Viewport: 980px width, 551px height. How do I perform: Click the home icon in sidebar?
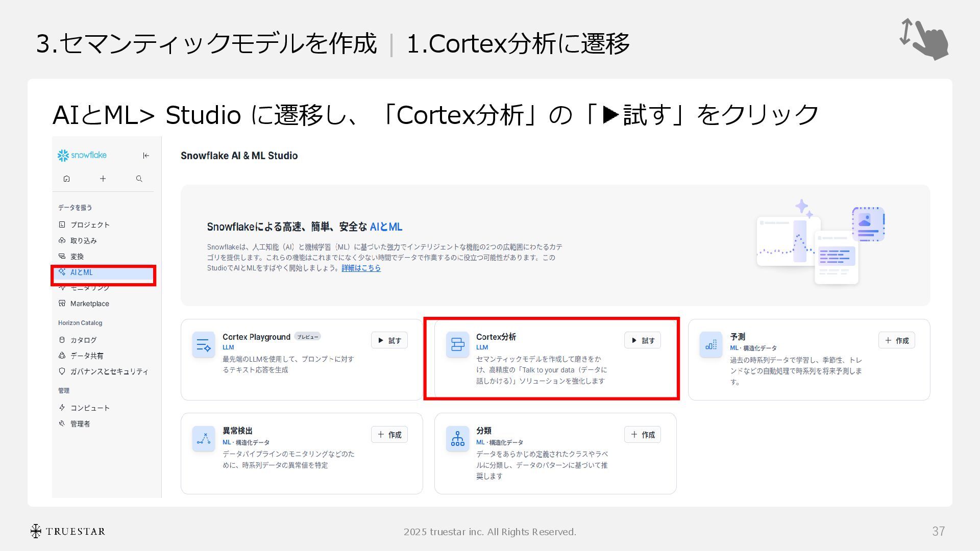tap(66, 179)
